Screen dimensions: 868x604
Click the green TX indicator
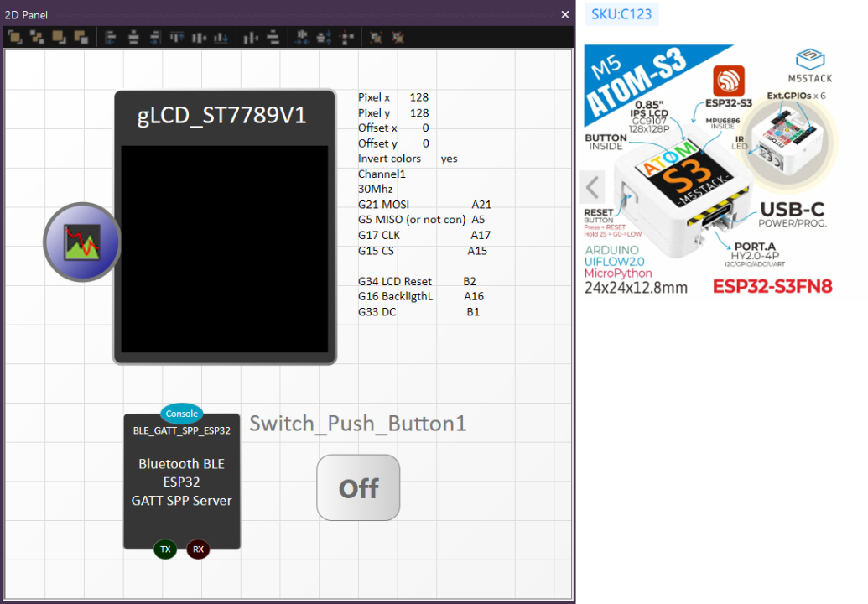tap(165, 549)
